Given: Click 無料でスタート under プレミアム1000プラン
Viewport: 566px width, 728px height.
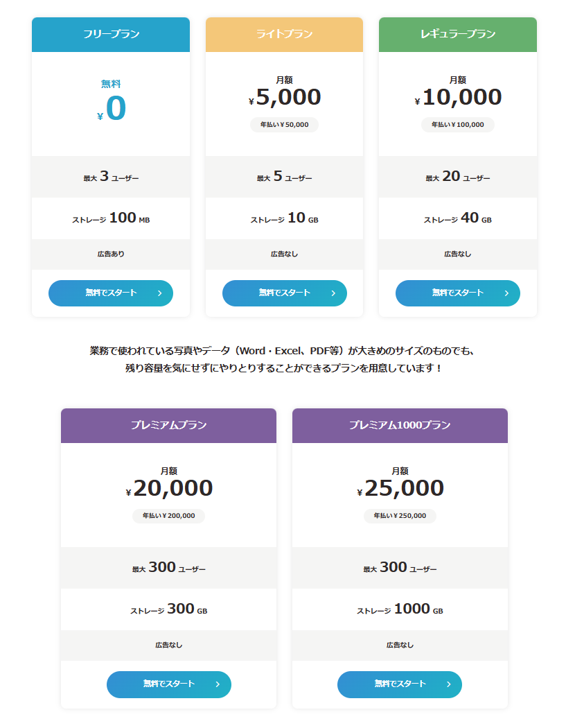Looking at the screenshot, I should pos(400,684).
